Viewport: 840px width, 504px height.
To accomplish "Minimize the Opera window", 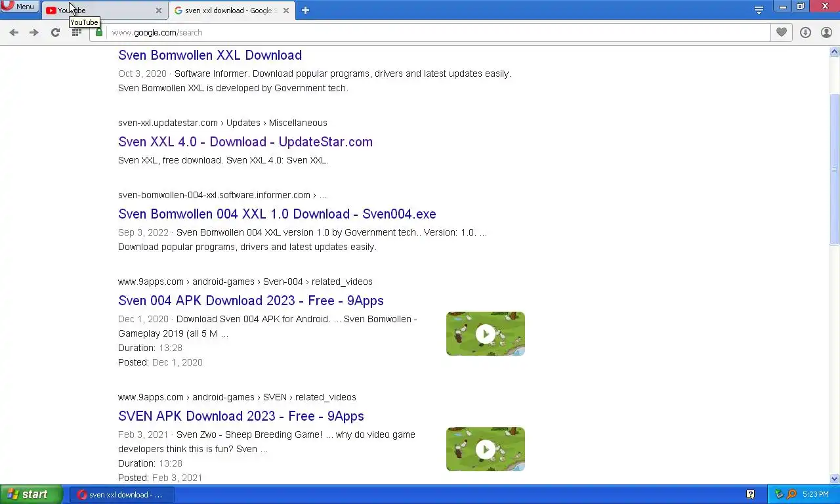I will tap(783, 7).
